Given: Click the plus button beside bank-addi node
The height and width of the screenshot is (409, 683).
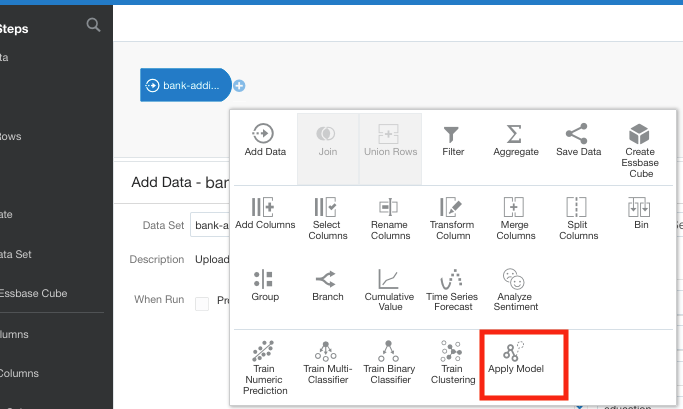Looking at the screenshot, I should pyautogui.click(x=240, y=86).
